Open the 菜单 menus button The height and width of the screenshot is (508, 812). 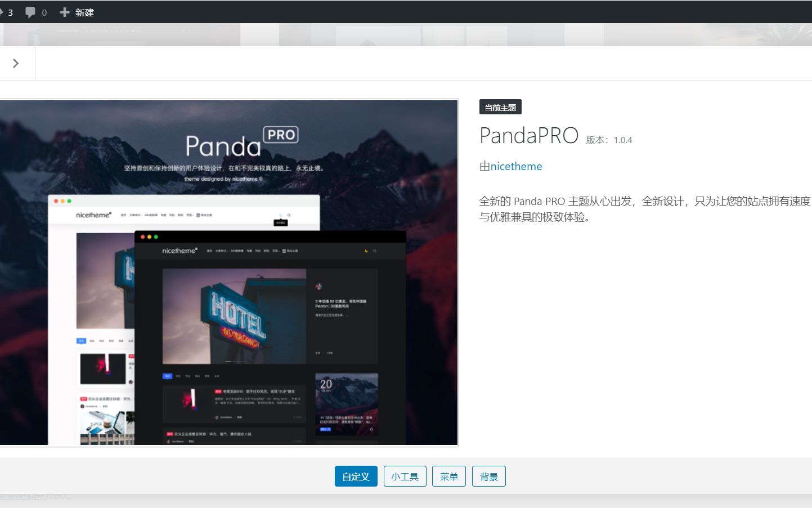pyautogui.click(x=448, y=476)
